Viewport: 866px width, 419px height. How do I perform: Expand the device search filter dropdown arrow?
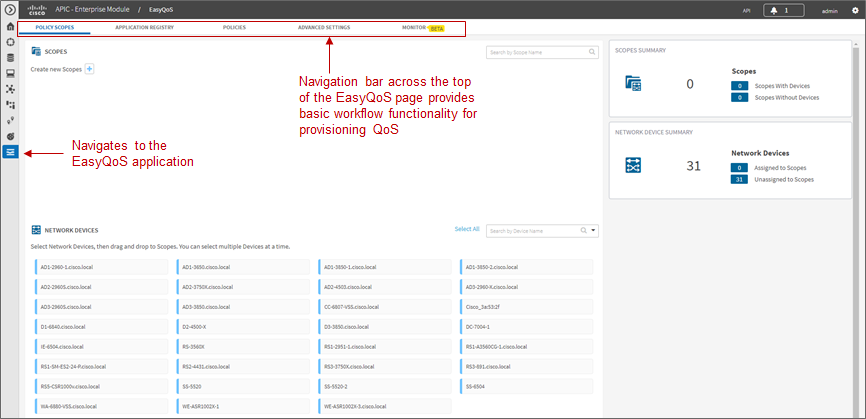[x=593, y=231]
